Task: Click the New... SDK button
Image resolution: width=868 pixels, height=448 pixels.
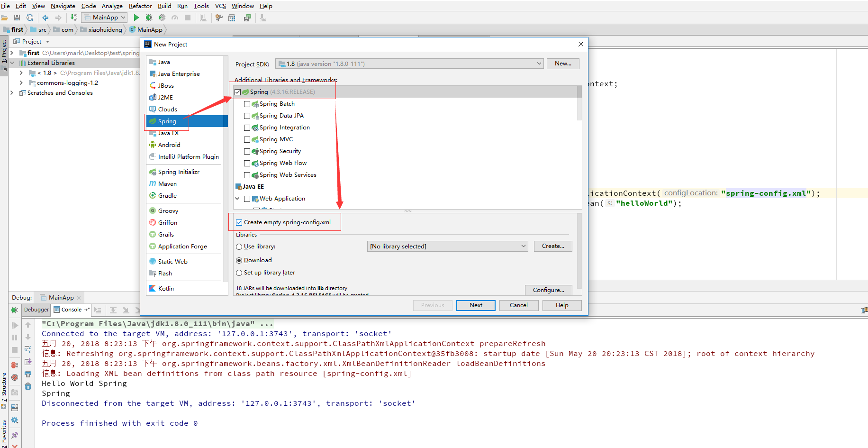Action: 563,64
